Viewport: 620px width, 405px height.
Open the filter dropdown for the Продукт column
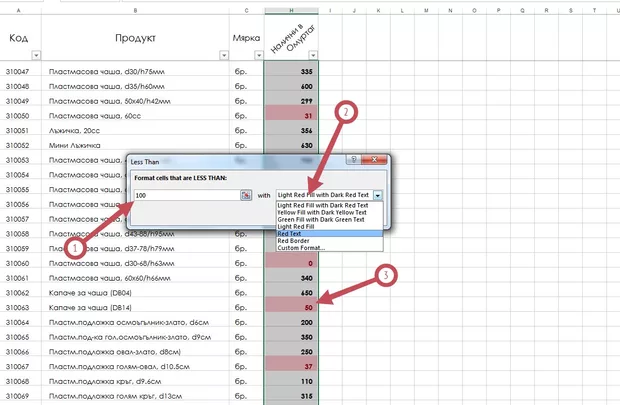[x=221, y=55]
